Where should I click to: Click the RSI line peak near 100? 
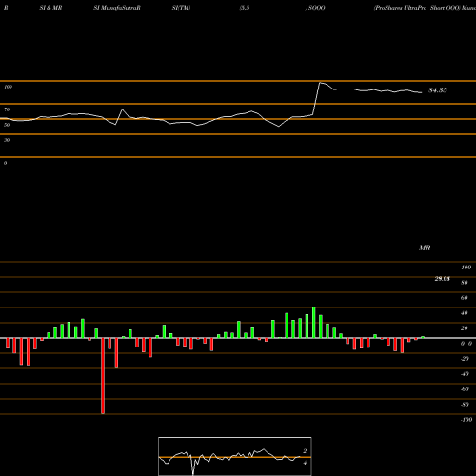(x=321, y=83)
